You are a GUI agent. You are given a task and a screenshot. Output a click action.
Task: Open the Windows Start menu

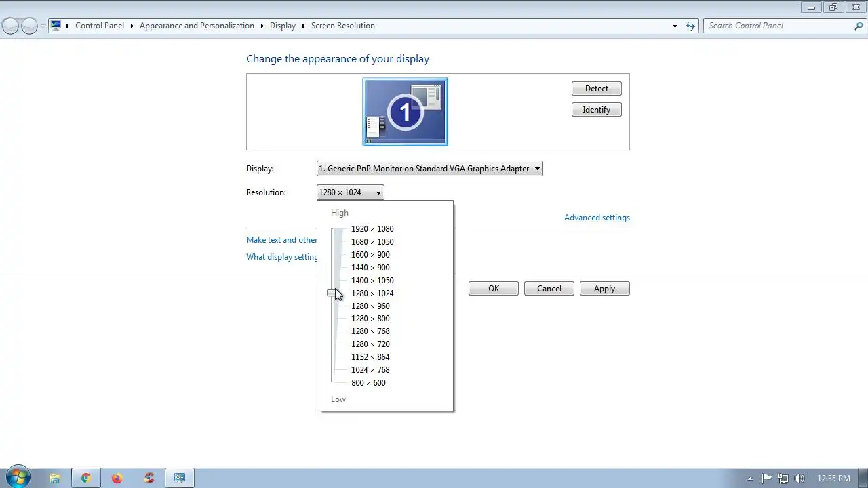(x=18, y=478)
